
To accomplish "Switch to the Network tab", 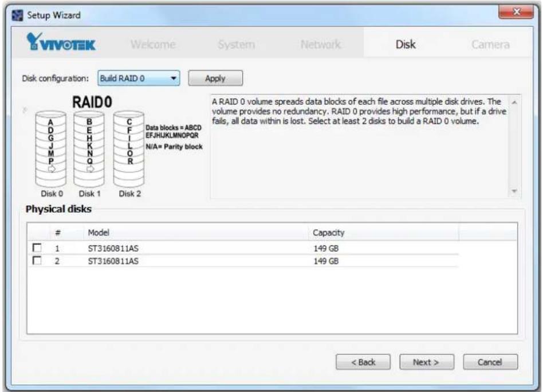I will coord(321,44).
